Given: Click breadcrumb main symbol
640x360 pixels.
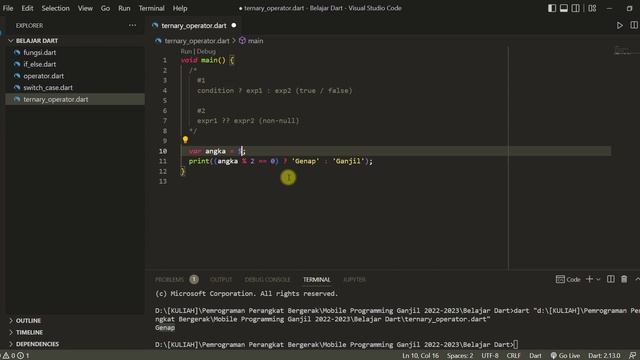Looking at the screenshot, I should [255, 41].
